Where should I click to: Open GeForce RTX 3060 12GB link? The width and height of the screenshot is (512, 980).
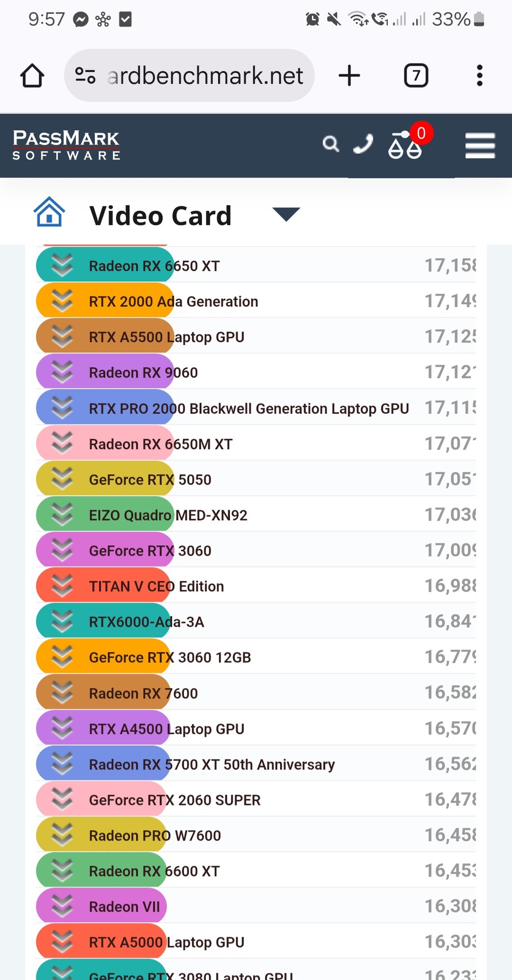click(x=170, y=657)
